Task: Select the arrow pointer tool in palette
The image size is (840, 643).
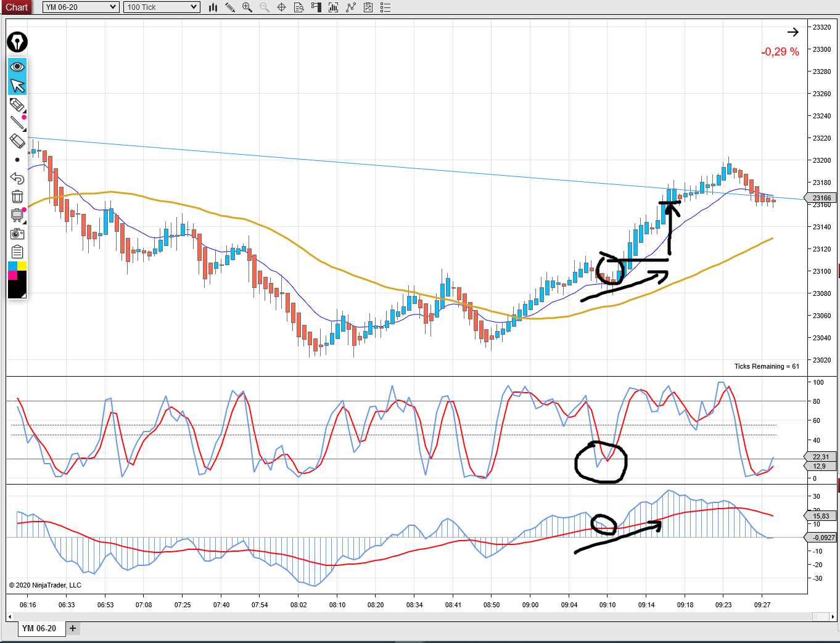Action: click(17, 85)
